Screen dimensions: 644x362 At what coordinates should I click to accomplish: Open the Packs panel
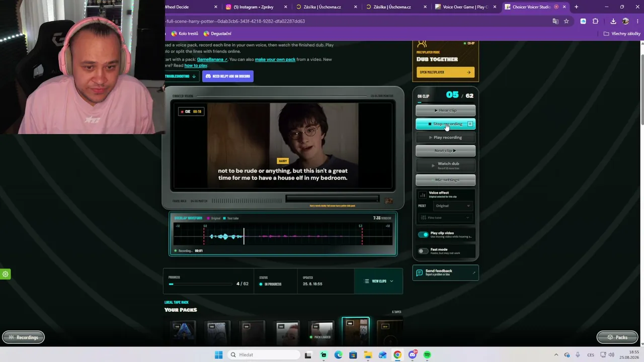pyautogui.click(x=617, y=337)
